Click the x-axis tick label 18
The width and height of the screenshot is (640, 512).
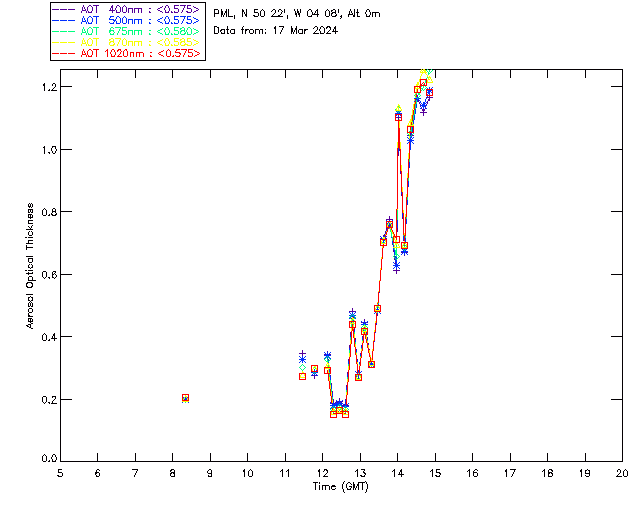[547, 473]
